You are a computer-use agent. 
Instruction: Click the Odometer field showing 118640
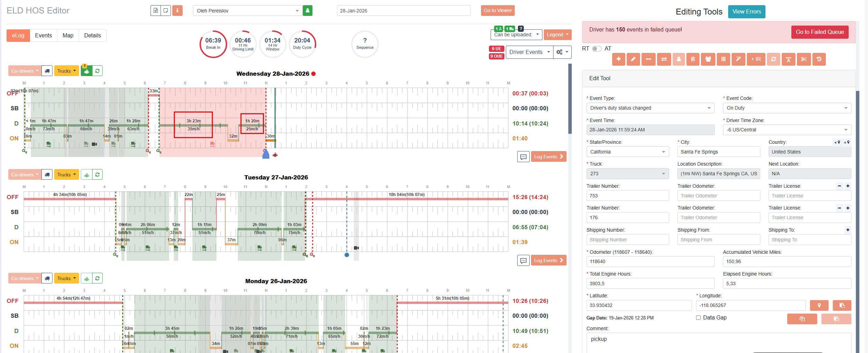point(650,261)
